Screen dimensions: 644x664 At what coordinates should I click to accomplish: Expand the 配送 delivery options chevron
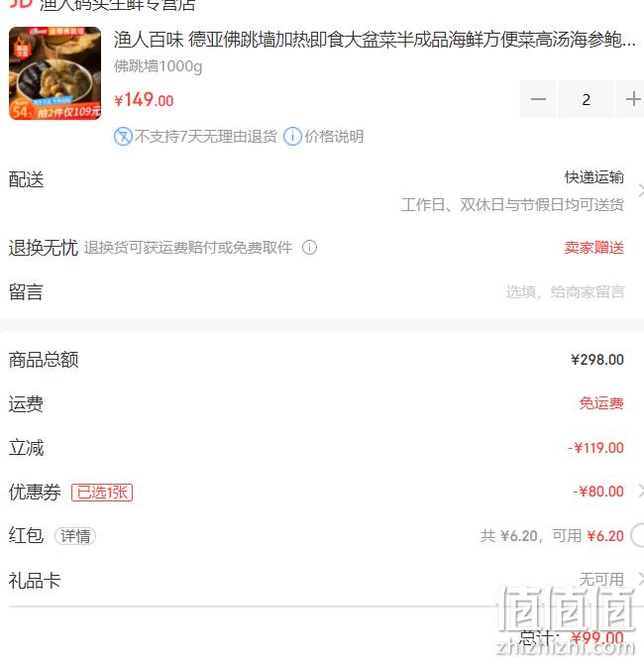coord(640,190)
